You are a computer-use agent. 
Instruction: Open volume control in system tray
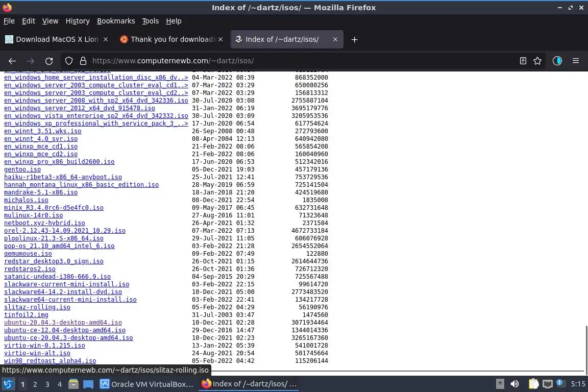(x=515, y=384)
